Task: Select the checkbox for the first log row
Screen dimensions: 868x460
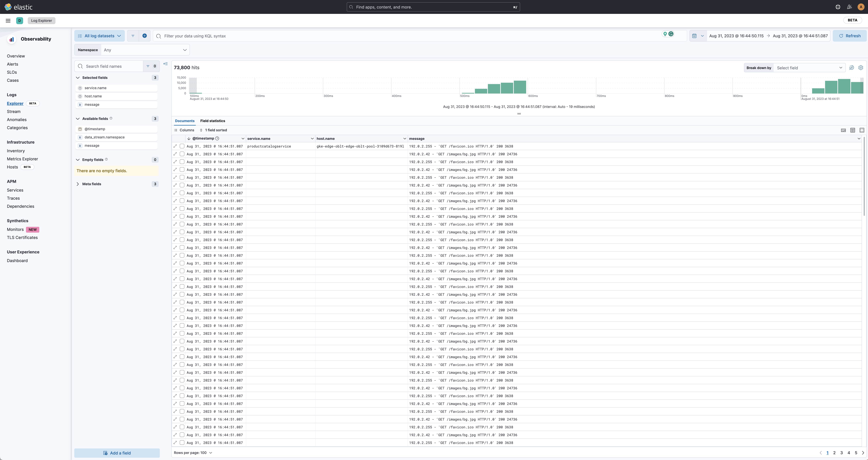Action: coord(182,146)
